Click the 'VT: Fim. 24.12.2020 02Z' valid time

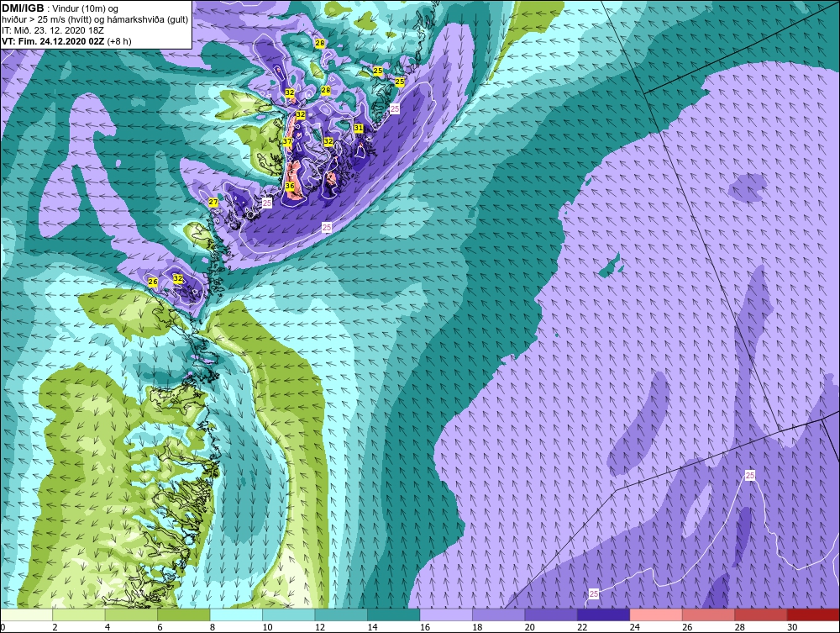[53, 41]
